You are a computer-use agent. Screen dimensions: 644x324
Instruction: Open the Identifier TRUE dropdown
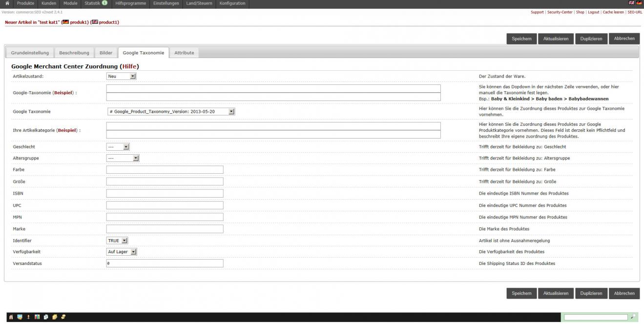pos(117,241)
